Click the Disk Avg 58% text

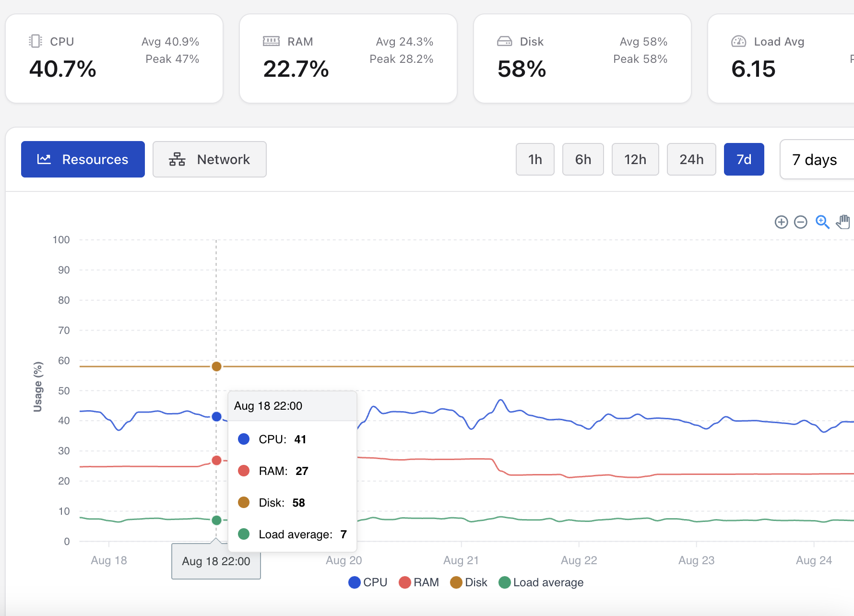(643, 42)
